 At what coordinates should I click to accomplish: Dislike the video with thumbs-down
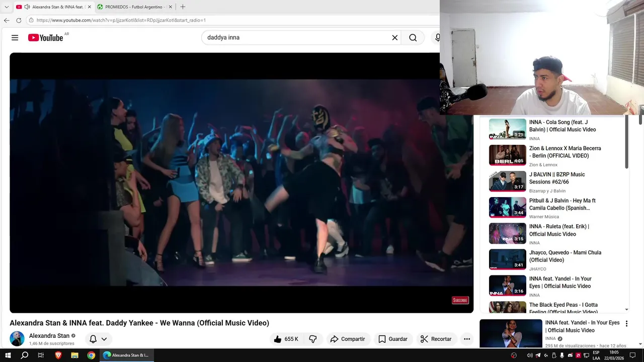click(x=312, y=339)
